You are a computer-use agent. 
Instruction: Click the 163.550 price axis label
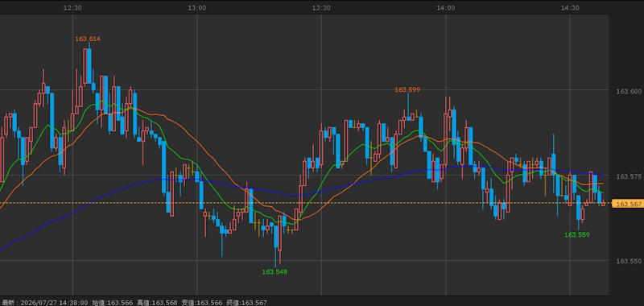point(629,261)
